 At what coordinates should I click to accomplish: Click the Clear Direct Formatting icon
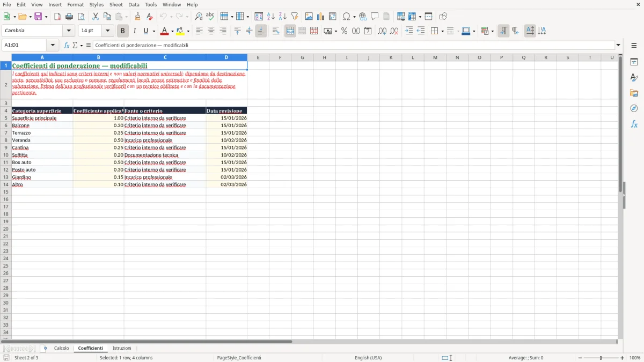point(150,17)
